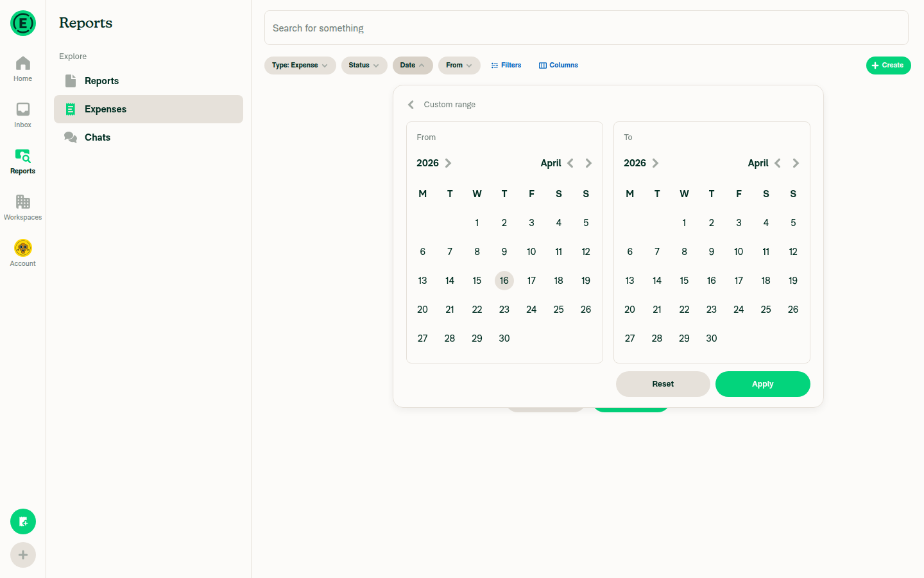Select Reports in the left navigation rail

tap(22, 159)
